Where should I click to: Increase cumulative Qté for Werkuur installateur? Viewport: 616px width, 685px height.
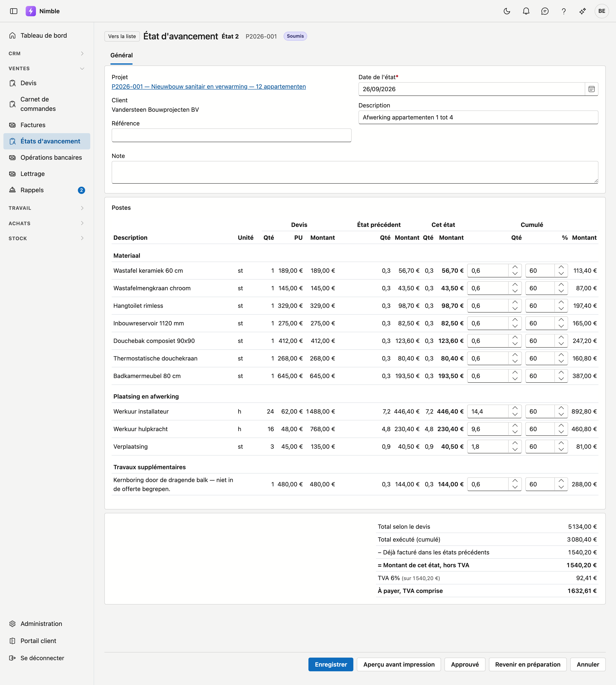515,408
